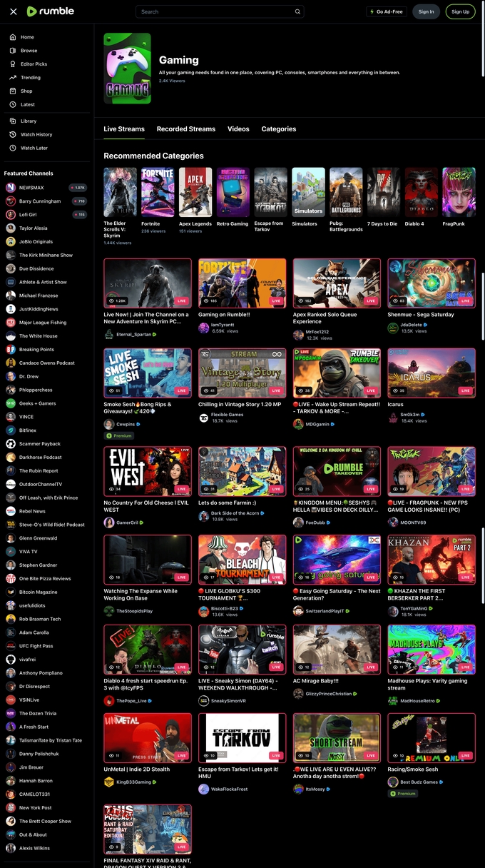Image resolution: width=485 pixels, height=868 pixels.
Task: Open Pubg: Battlegrounds category thumbnail
Action: point(346,192)
